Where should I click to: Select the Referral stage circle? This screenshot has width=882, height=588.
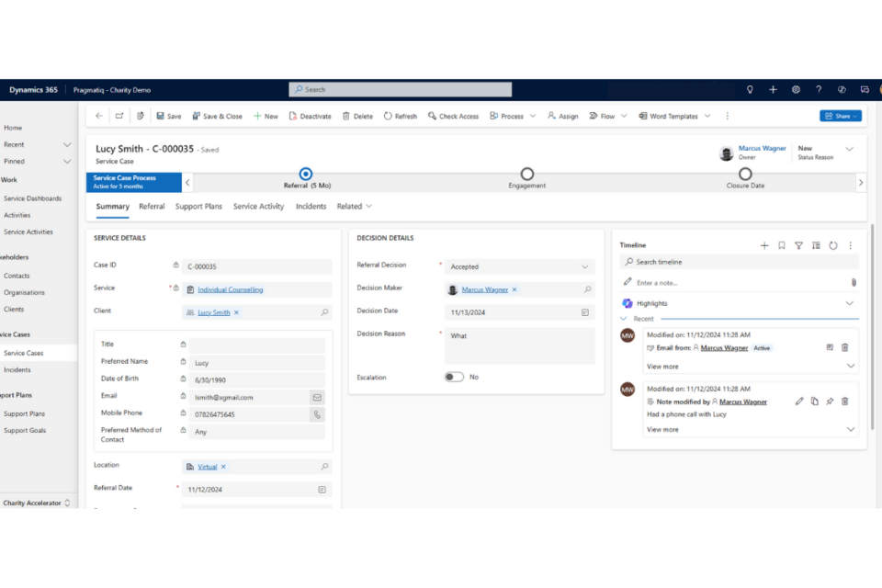[306, 174]
